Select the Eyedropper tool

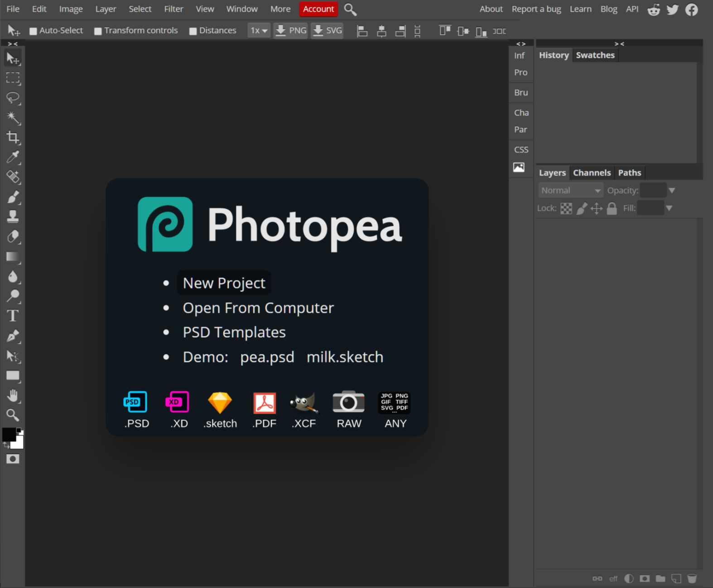13,157
